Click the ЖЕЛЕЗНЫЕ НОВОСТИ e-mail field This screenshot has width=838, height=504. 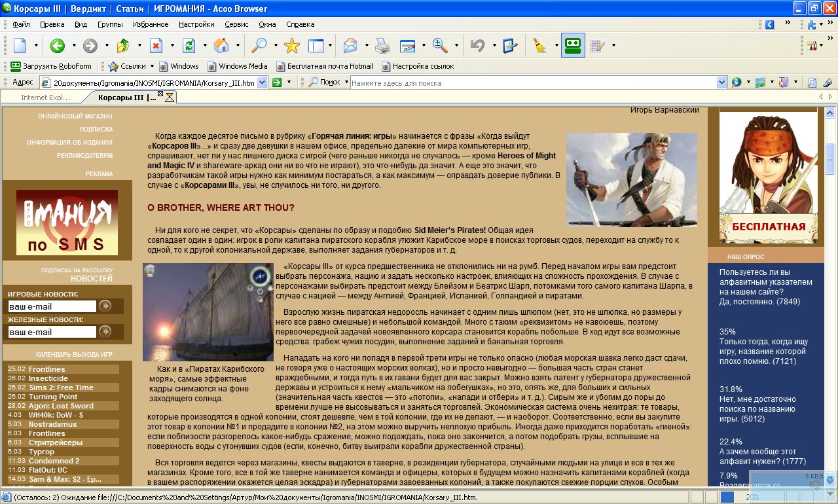[52, 332]
